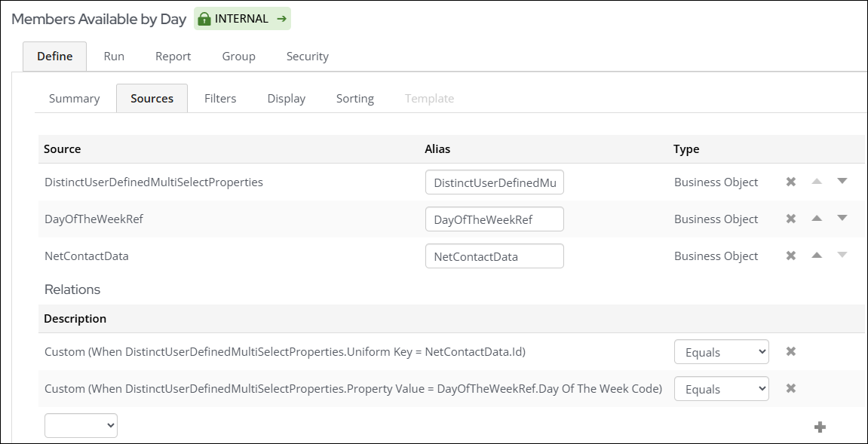Open the Security tab

tap(307, 57)
